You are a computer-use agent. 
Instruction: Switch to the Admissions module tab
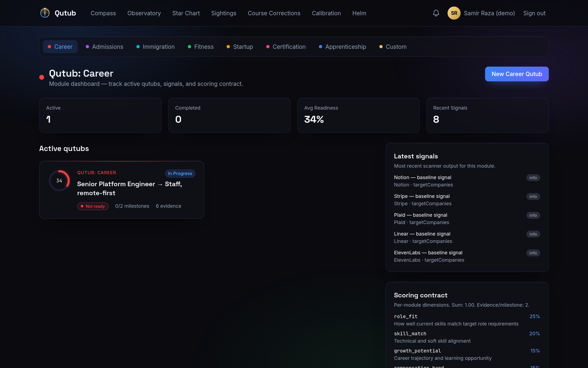pyautogui.click(x=105, y=47)
